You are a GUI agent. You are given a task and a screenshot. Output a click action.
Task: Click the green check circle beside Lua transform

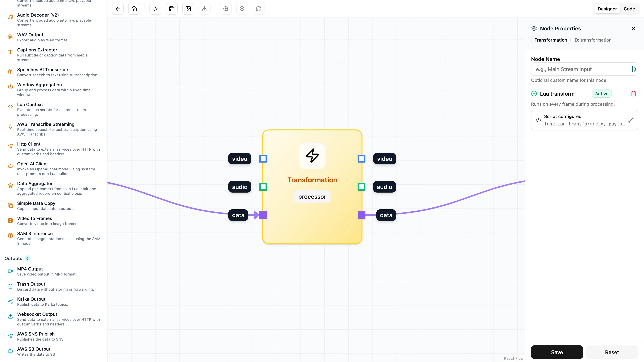tap(534, 94)
